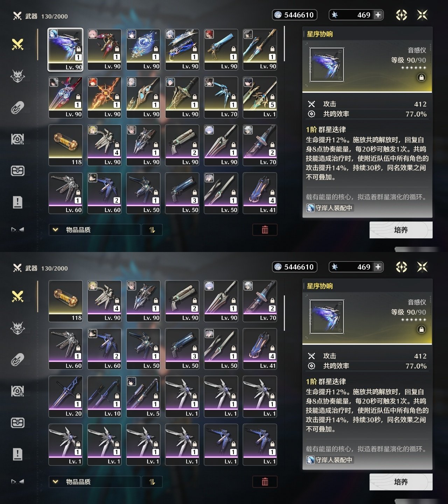Screen dimensions: 448x504
Task: Close top inventory with crossed X icon
Action: [422, 15]
